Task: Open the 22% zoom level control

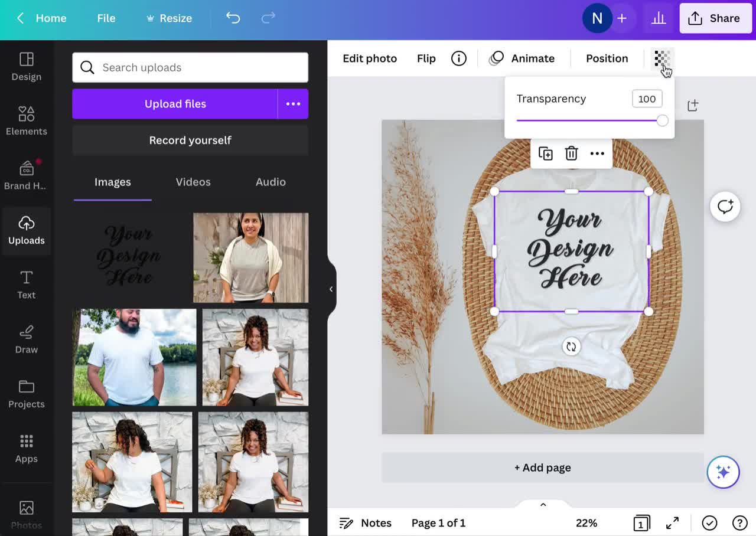Action: coord(586,523)
